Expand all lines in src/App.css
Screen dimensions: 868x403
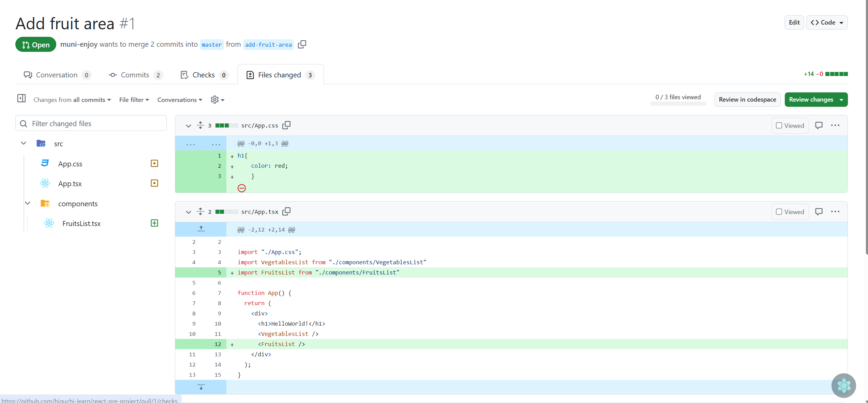tap(200, 125)
